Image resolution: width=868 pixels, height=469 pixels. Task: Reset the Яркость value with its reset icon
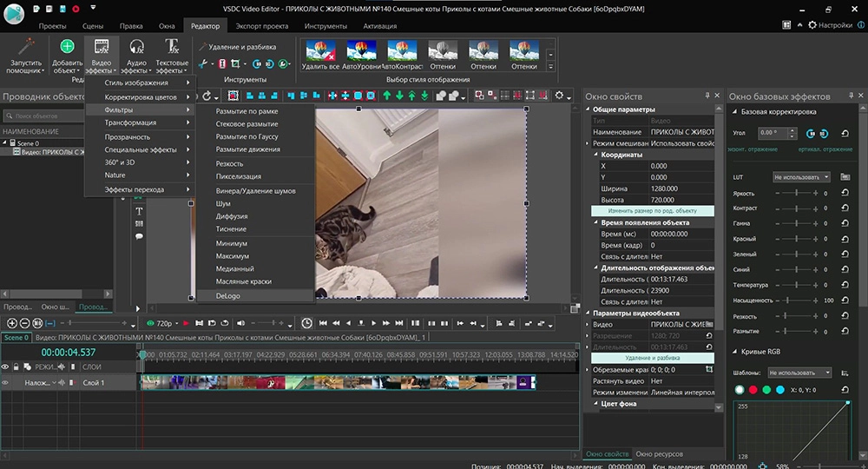pos(845,194)
